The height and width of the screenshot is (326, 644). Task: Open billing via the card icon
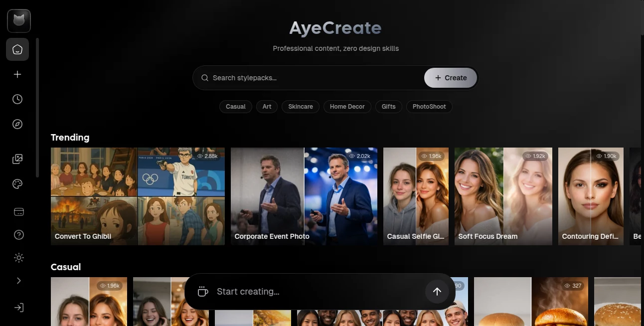18,211
